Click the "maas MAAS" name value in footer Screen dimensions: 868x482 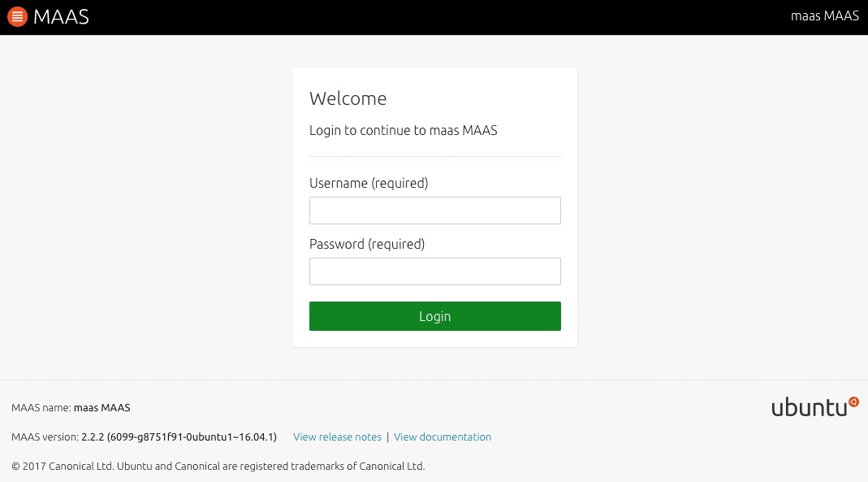101,408
